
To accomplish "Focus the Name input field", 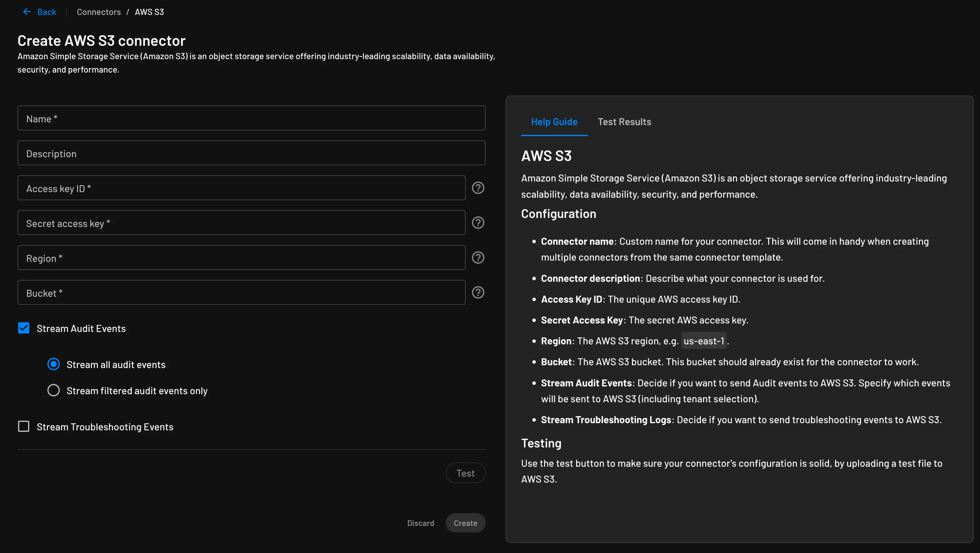I will click(251, 118).
